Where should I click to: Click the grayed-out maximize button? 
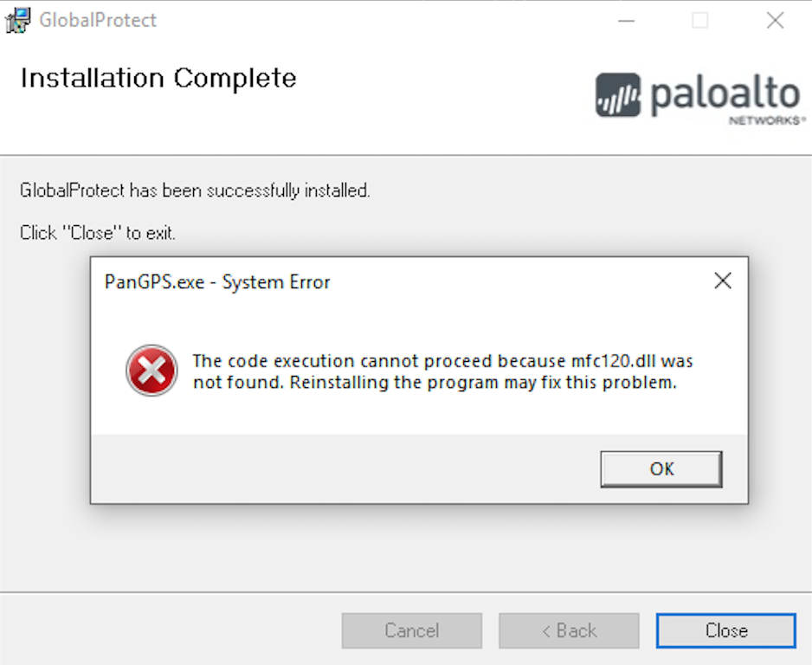coord(700,21)
